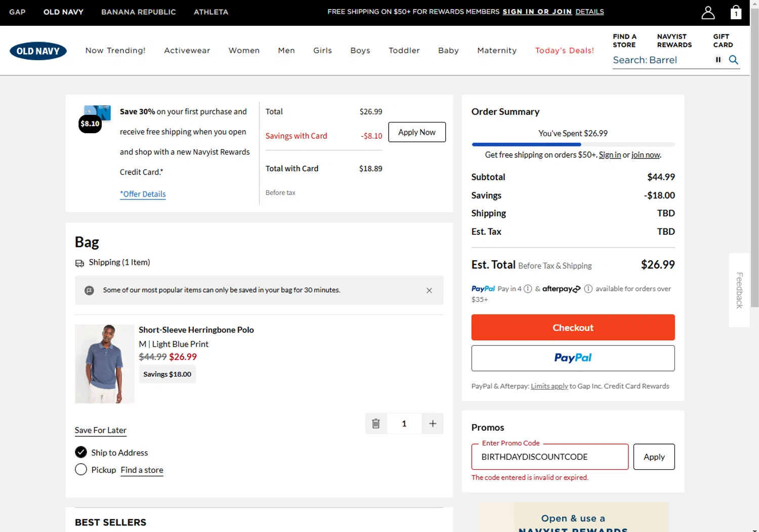Delete item using trash icon
Screen dimensions: 759x532
pos(376,424)
